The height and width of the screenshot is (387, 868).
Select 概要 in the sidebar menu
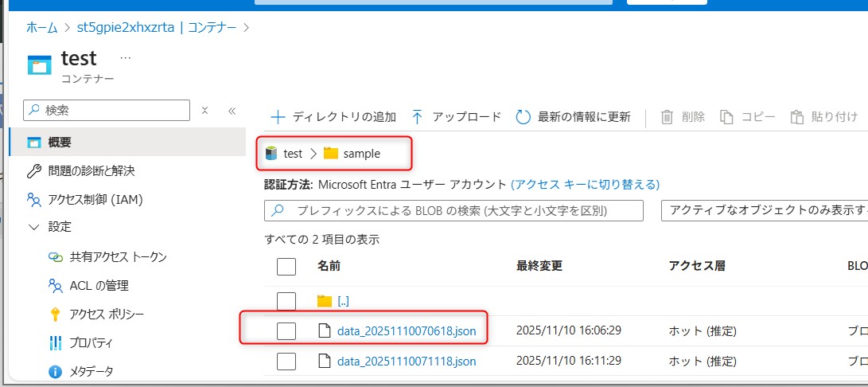tap(127, 143)
